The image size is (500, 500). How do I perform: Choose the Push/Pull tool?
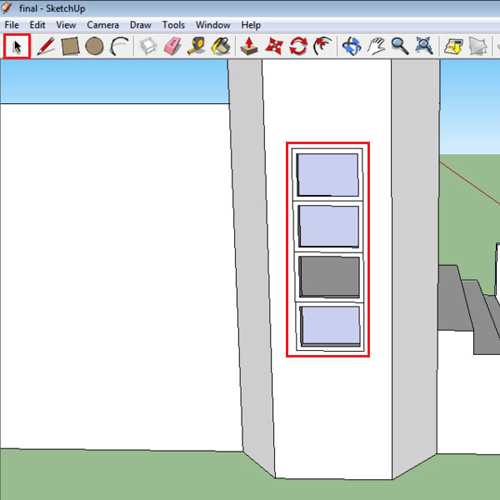point(249,46)
